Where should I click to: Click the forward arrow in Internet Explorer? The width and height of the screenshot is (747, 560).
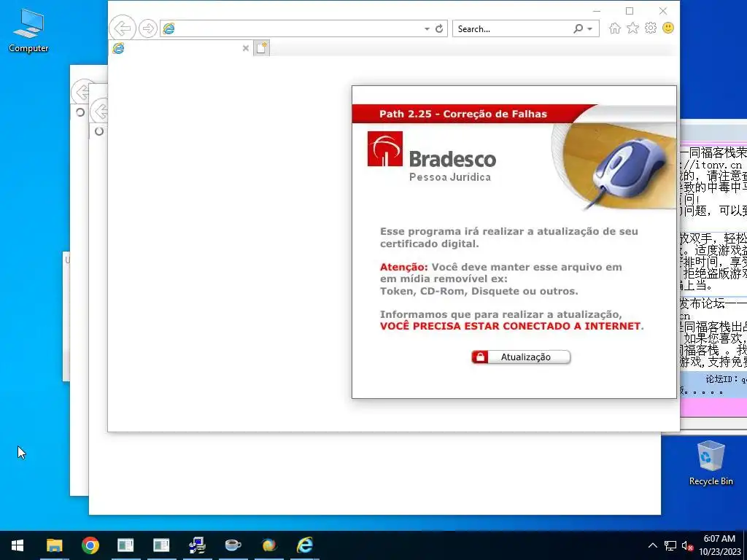[x=147, y=28]
